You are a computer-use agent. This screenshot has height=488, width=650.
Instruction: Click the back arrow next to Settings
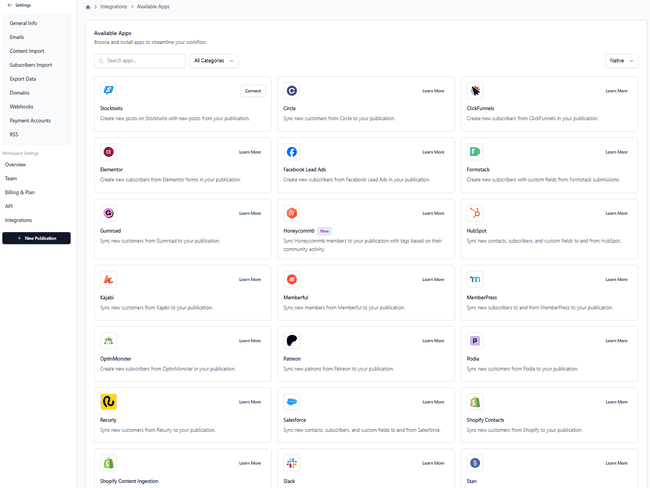click(10, 5)
